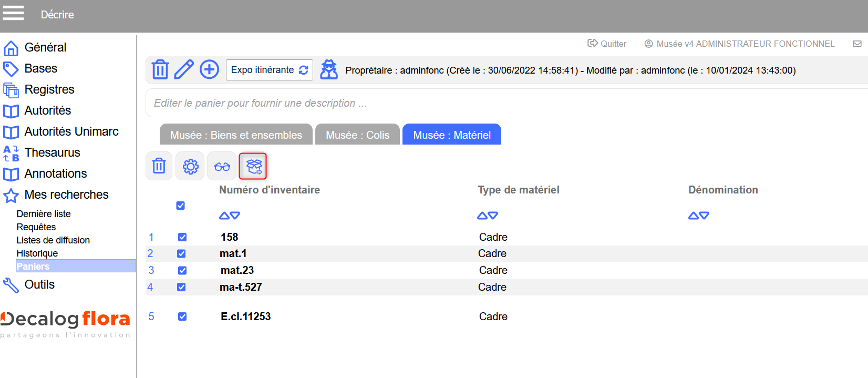Click the owner spy-person icon
This screenshot has width=868, height=378.
[329, 69]
